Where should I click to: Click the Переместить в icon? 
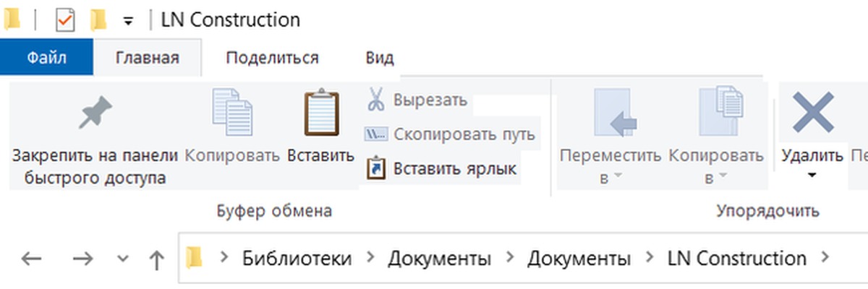click(x=615, y=113)
